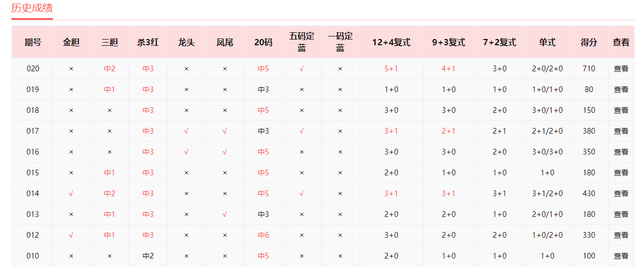The width and height of the screenshot is (644, 270).
Task: Click 查看 link in row 013
Action: coord(621,214)
